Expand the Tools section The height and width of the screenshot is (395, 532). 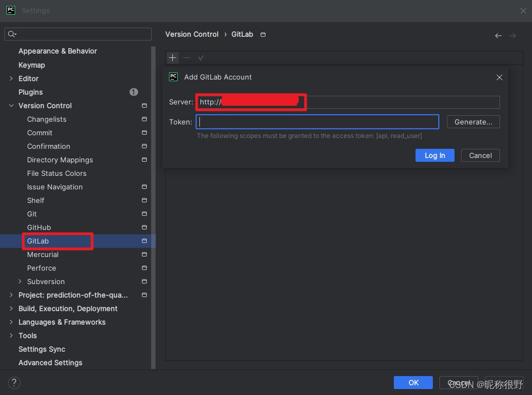tap(11, 335)
